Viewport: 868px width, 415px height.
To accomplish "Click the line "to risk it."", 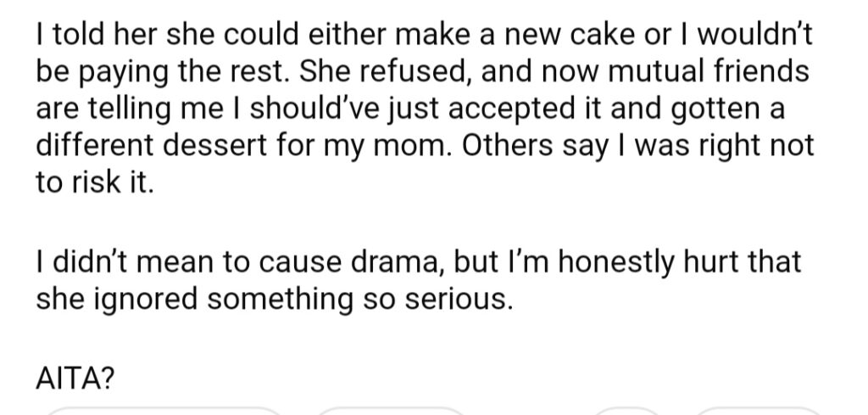I will pos(94,182).
